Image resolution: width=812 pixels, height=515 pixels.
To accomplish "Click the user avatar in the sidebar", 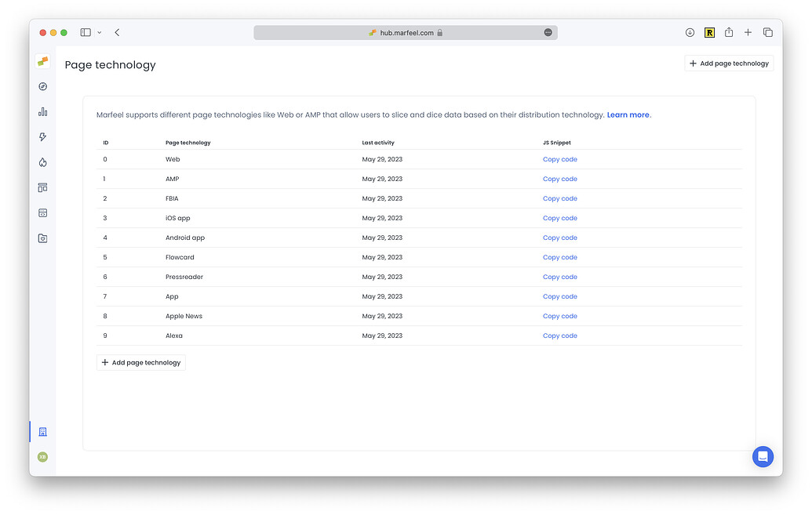I will tap(42, 457).
